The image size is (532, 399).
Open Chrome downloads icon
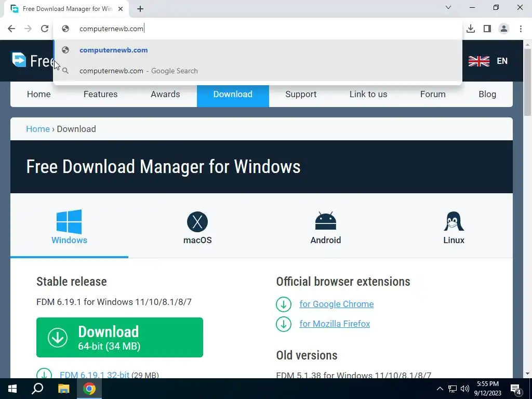click(x=471, y=29)
